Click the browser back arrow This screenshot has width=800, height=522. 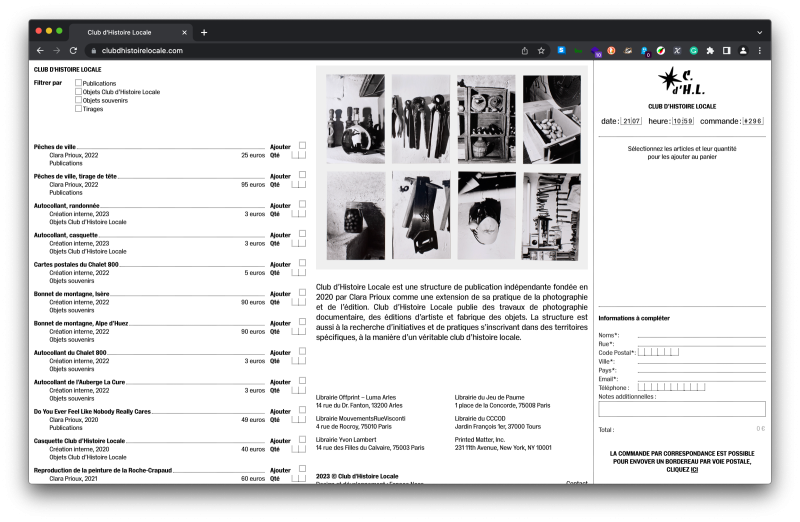(40, 50)
